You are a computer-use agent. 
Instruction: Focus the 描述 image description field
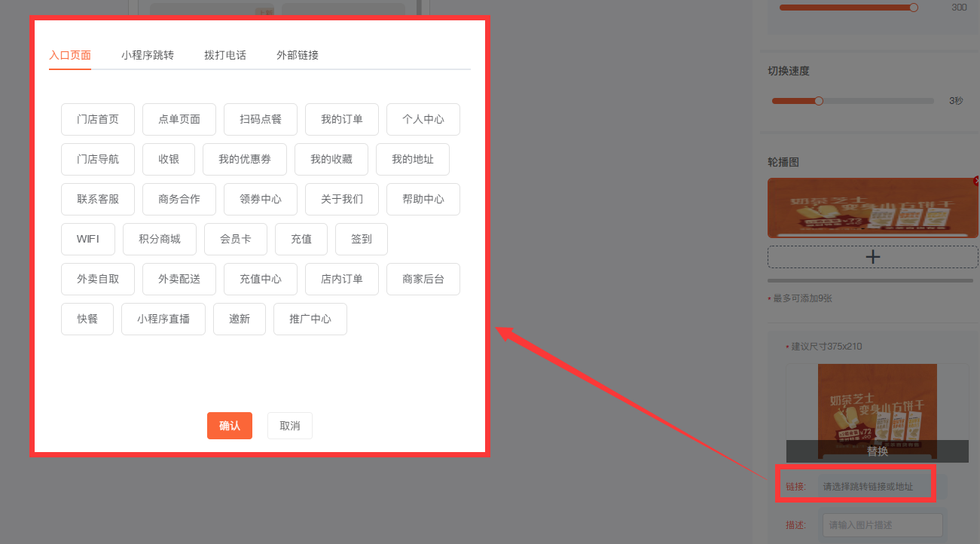point(883,524)
